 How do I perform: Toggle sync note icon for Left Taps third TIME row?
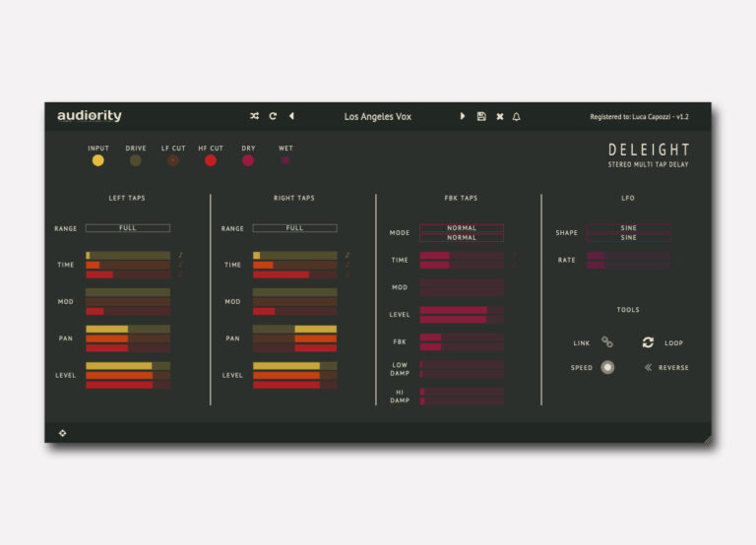180,274
